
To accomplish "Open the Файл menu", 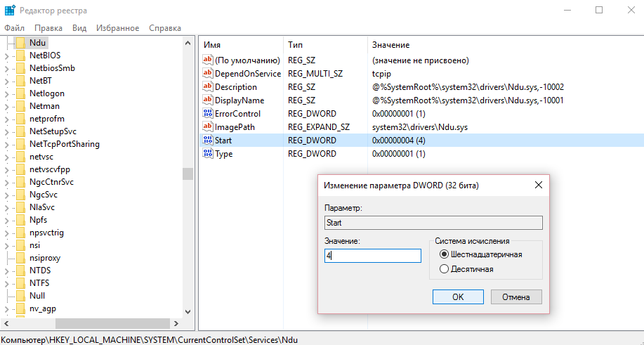I will pos(14,28).
